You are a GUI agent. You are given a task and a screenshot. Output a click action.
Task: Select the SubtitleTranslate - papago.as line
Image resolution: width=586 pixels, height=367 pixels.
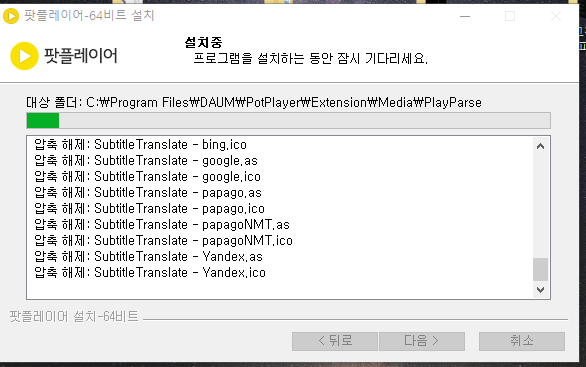[x=148, y=193]
